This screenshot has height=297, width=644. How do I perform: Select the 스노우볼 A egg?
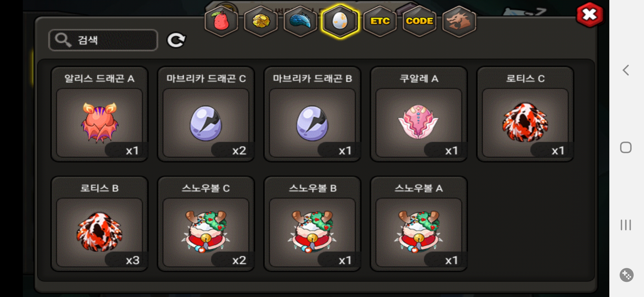click(x=419, y=224)
